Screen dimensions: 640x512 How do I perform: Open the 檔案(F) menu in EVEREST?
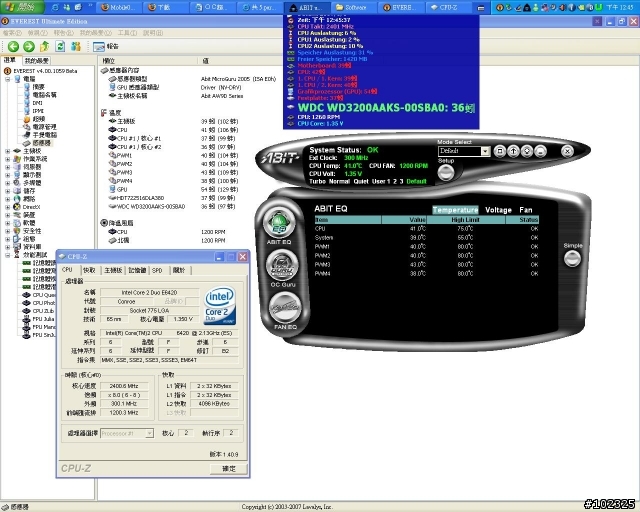12,33
